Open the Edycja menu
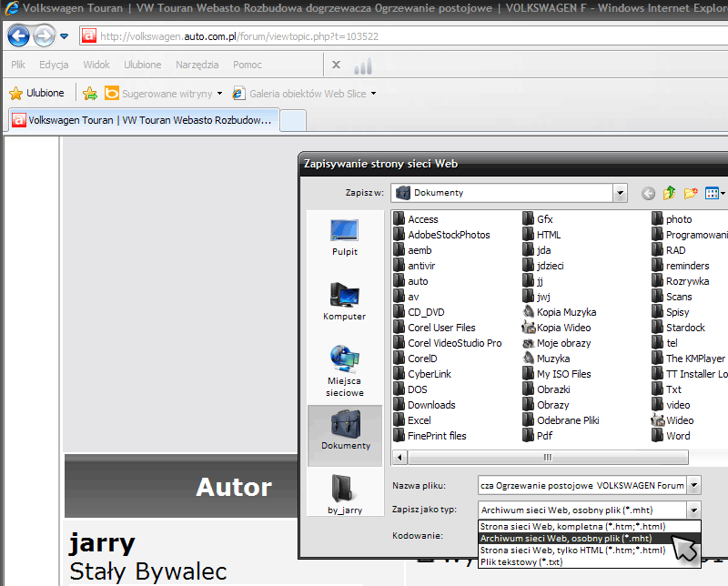The width and height of the screenshot is (728, 586). coord(54,65)
